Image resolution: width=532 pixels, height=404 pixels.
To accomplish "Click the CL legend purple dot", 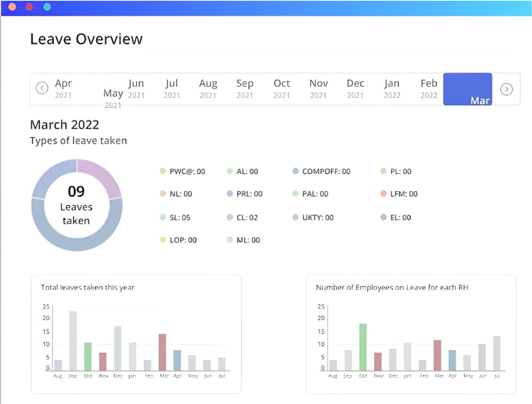I will pos(230,217).
